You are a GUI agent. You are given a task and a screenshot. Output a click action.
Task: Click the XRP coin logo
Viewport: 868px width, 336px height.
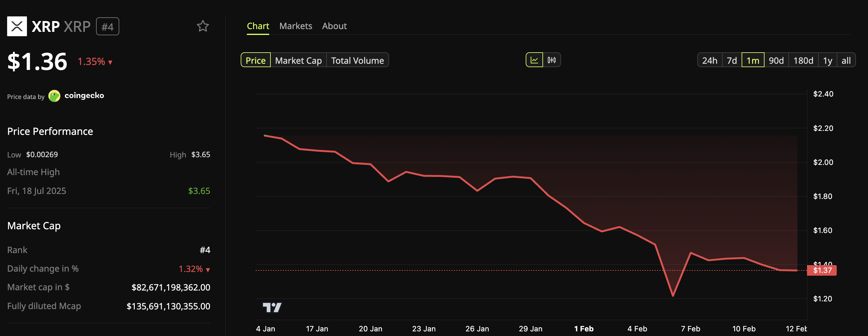tap(17, 26)
